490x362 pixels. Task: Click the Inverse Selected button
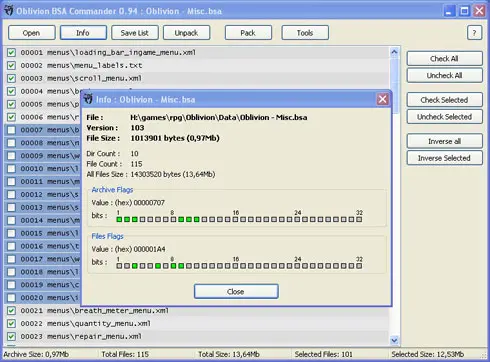point(444,158)
